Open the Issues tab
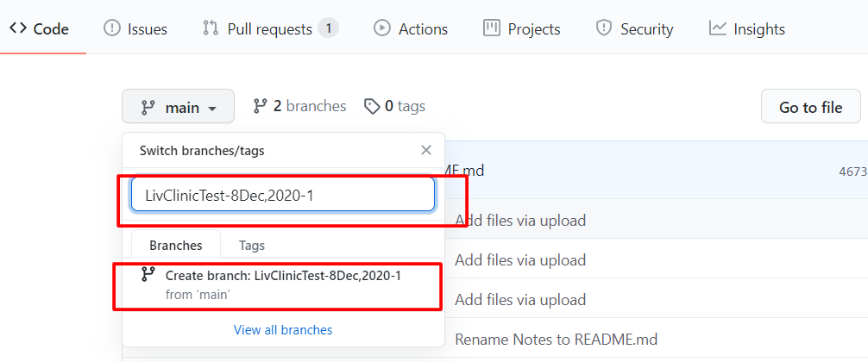This screenshot has height=362, width=868. [135, 28]
